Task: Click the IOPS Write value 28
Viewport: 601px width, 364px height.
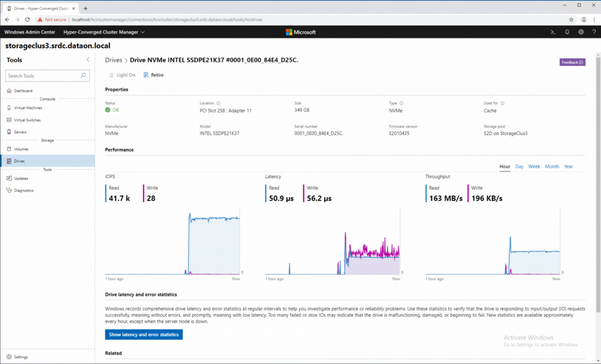Action: [x=151, y=199]
